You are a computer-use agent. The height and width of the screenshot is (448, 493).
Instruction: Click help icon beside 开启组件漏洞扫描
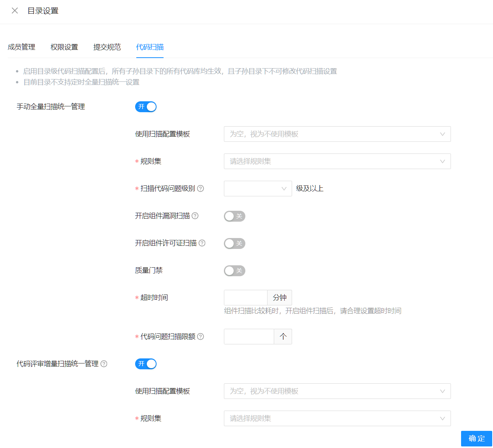tap(195, 216)
